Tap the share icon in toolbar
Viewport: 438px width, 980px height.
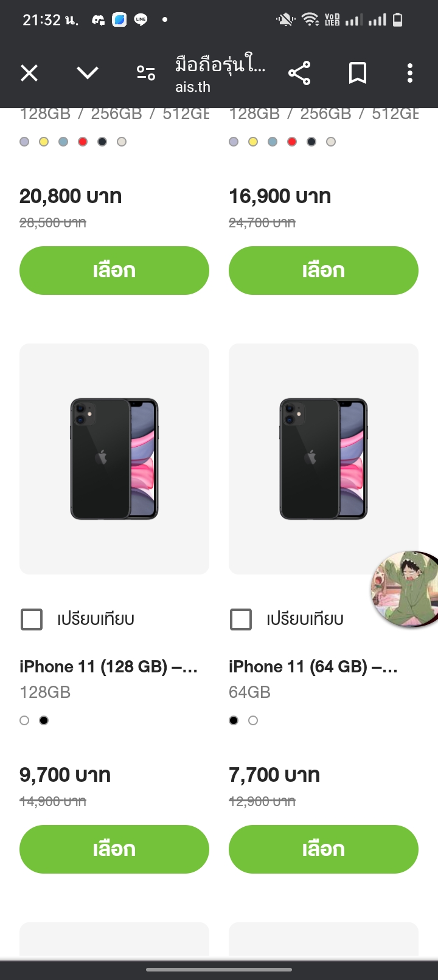(x=299, y=74)
